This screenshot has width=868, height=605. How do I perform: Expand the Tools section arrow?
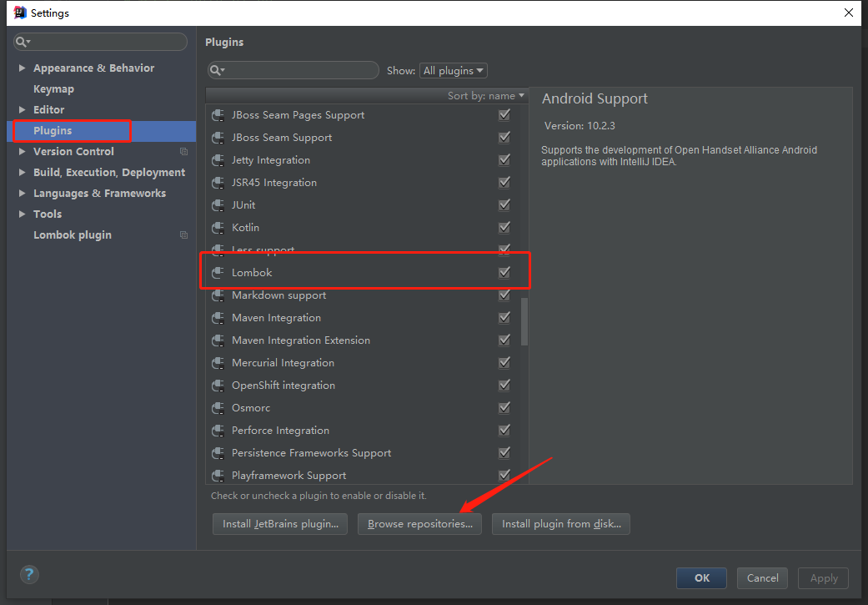23,214
